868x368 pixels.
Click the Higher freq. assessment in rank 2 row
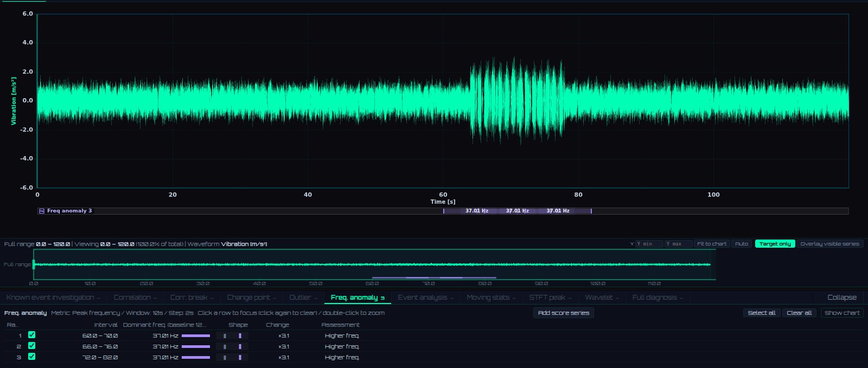point(342,346)
